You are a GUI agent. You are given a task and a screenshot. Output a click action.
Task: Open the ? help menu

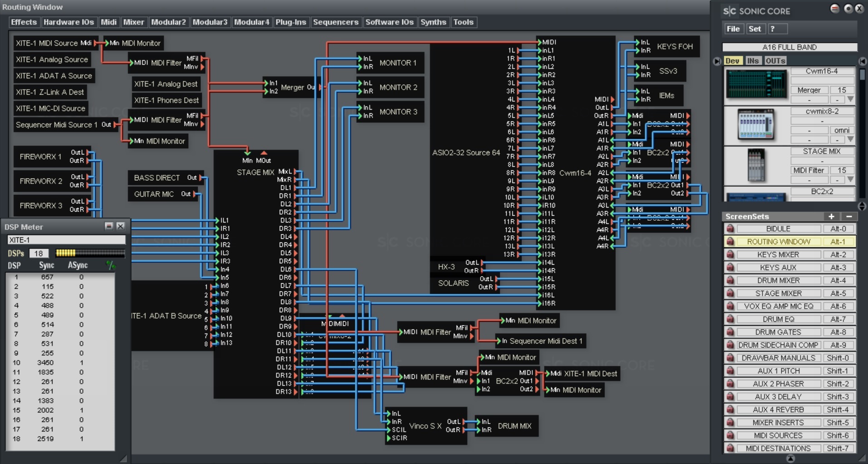[777, 29]
